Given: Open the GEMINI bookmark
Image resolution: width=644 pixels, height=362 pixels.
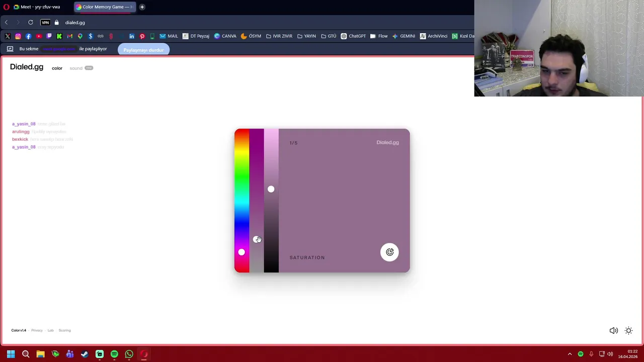Looking at the screenshot, I should pos(404,36).
